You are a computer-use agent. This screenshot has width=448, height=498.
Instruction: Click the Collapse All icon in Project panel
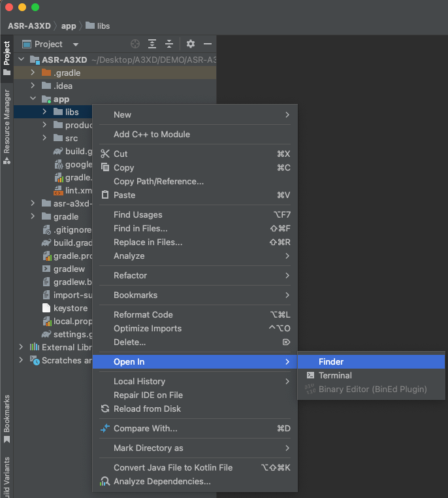(x=169, y=44)
